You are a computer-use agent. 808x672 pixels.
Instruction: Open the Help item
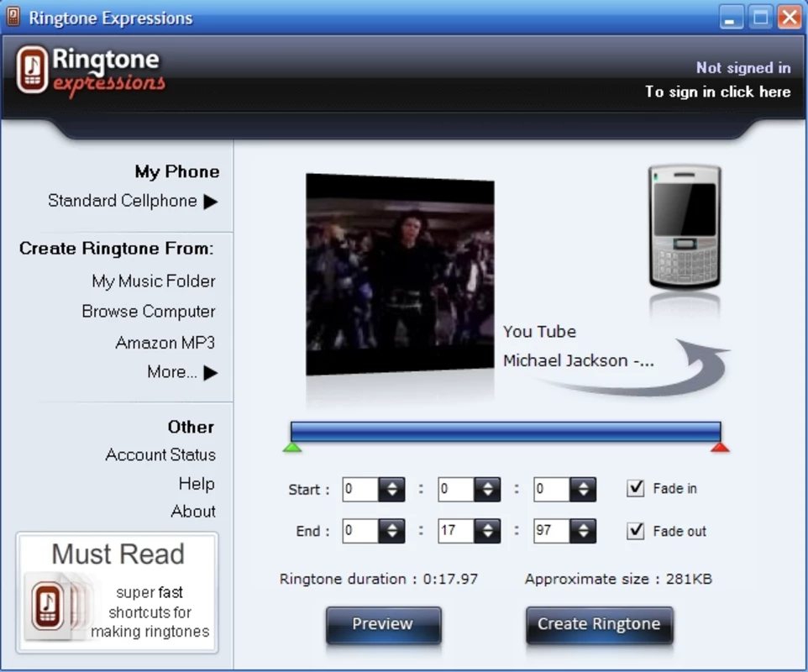coord(197,483)
